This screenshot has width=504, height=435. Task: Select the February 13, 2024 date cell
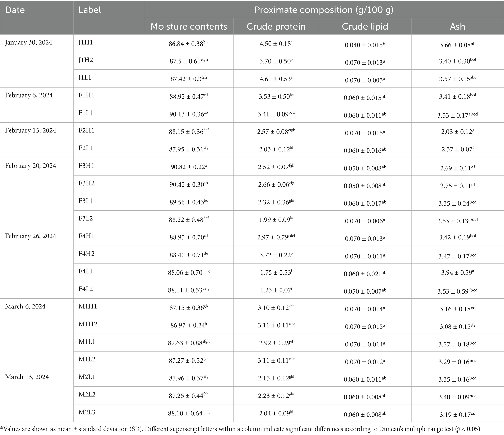(30, 131)
